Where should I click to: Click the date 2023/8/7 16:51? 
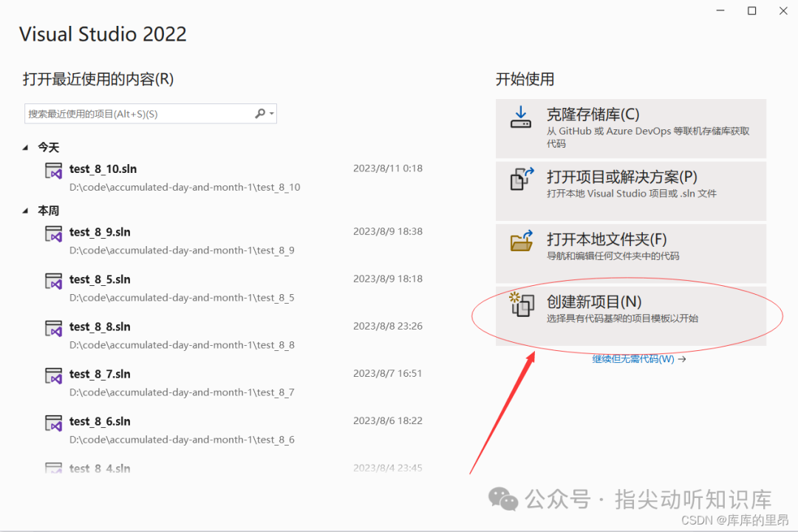(x=388, y=374)
